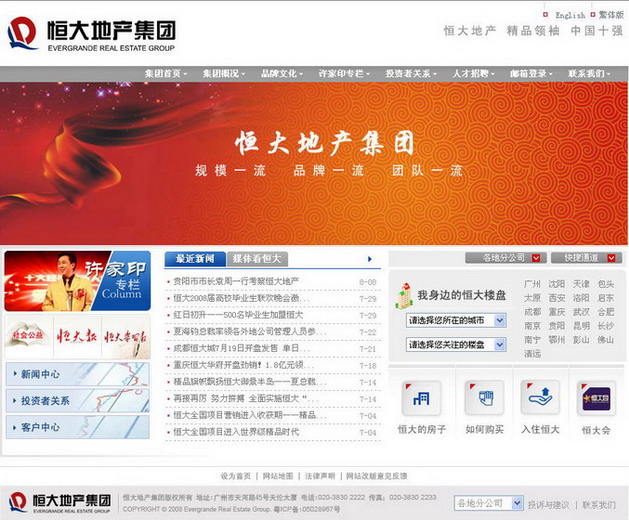The height and width of the screenshot is (520, 629).
Task: Switch to English version link
Action: [x=570, y=15]
